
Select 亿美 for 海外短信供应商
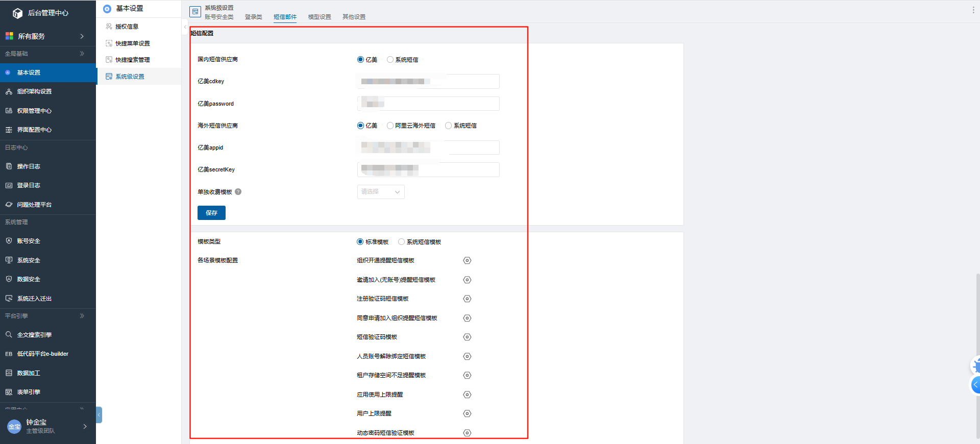[360, 126]
